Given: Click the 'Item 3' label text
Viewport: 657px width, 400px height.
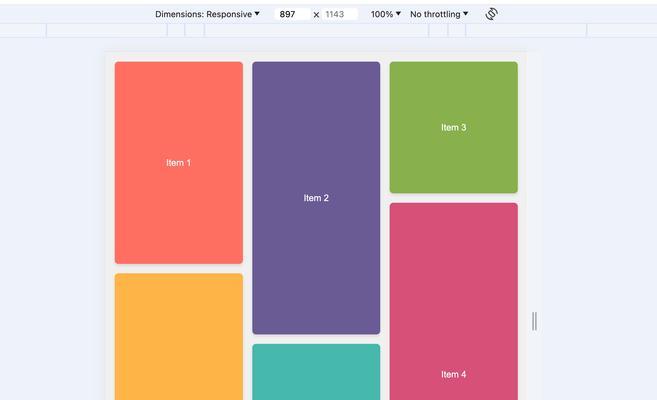Looking at the screenshot, I should coord(453,127).
